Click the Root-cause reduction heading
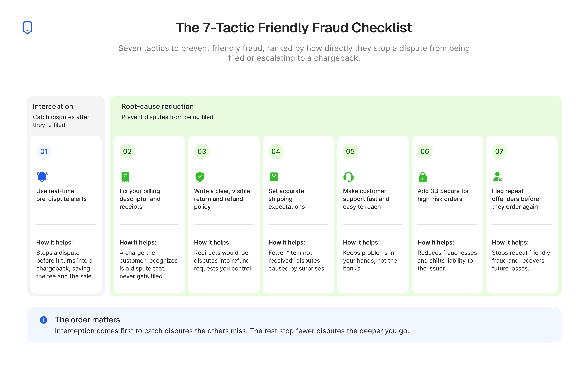Image resolution: width=588 pixels, height=392 pixels. [158, 106]
